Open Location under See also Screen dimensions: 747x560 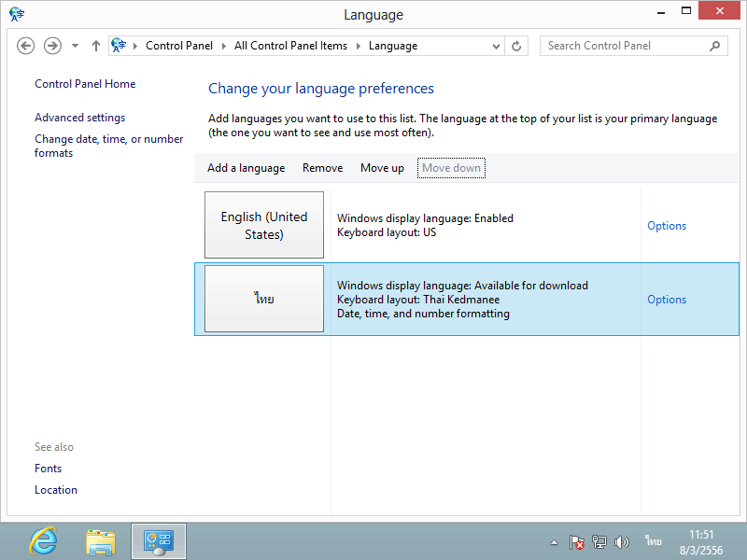tap(56, 490)
